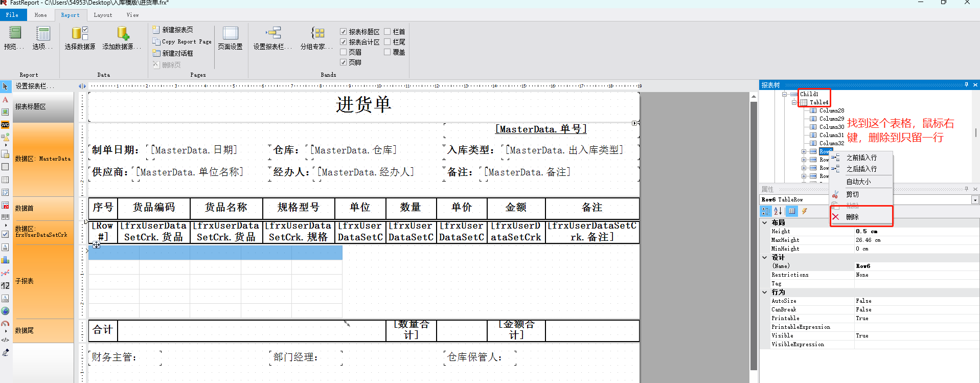Select the Table object tool in sidebar
The image size is (980, 383).
[5, 179]
